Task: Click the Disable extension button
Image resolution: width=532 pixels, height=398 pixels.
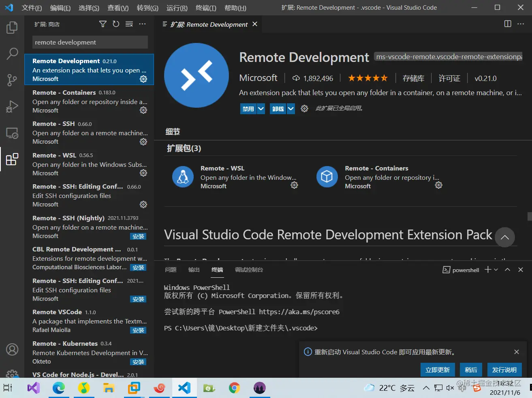Action: coord(248,109)
